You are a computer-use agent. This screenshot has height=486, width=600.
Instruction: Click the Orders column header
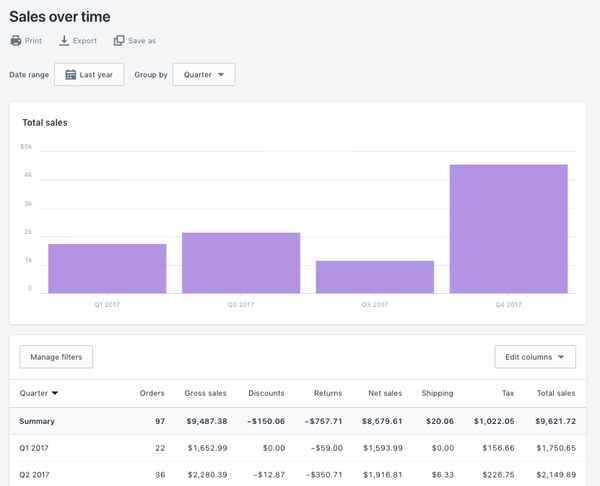[152, 393]
